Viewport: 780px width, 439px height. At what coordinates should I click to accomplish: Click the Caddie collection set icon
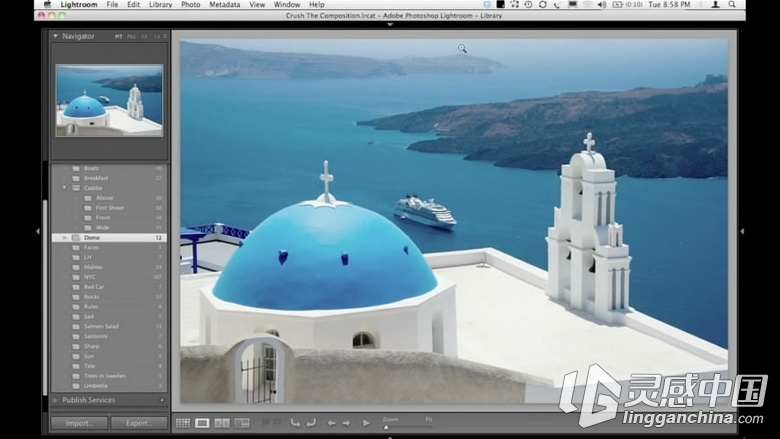(76, 188)
